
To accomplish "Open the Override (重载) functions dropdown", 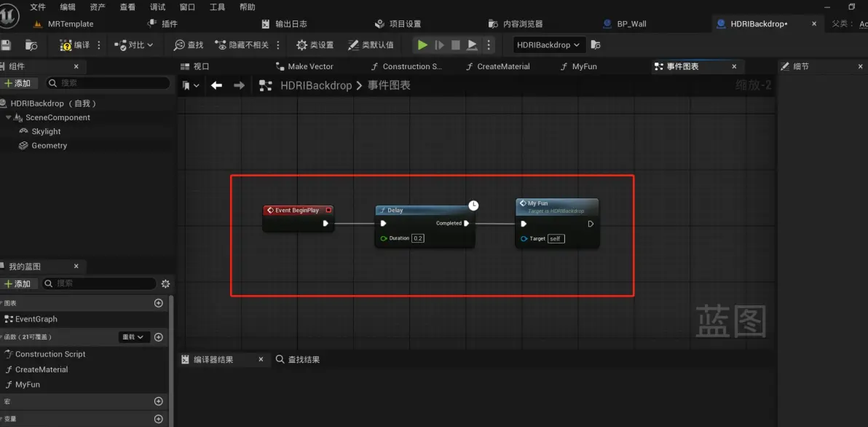I will 133,337.
